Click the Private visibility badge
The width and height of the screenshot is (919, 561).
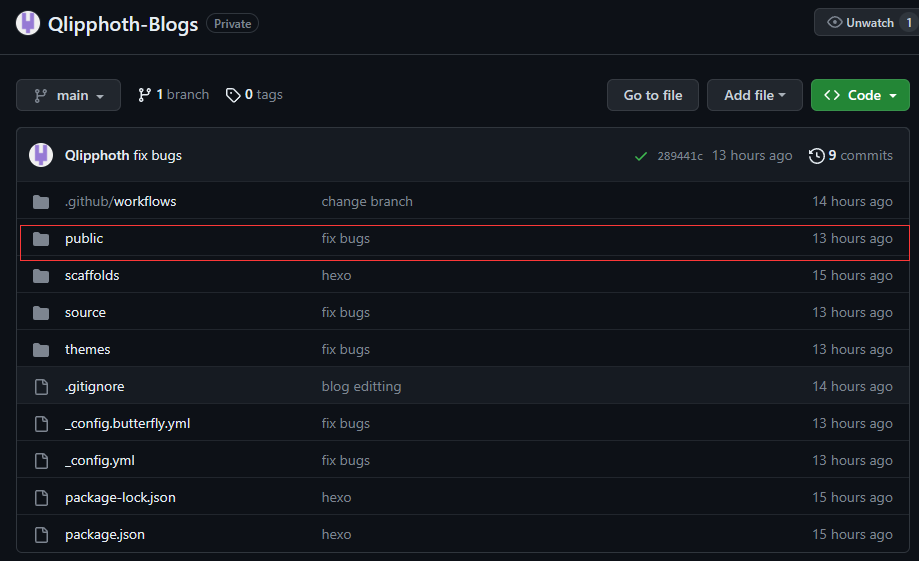click(233, 23)
